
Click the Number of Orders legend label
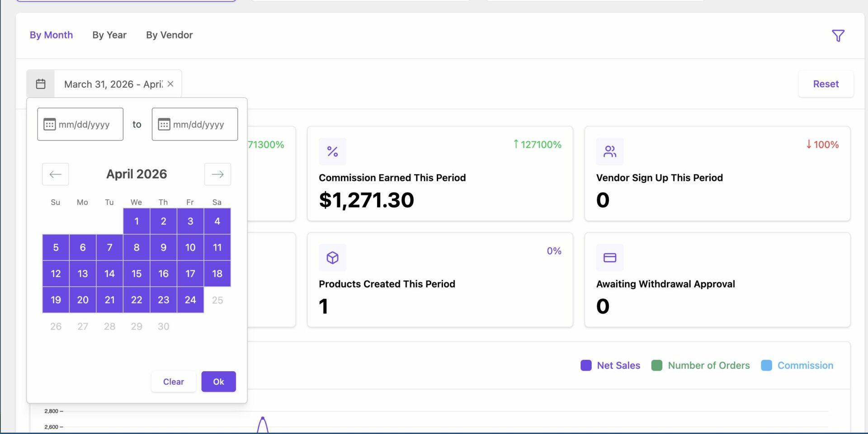[709, 365]
